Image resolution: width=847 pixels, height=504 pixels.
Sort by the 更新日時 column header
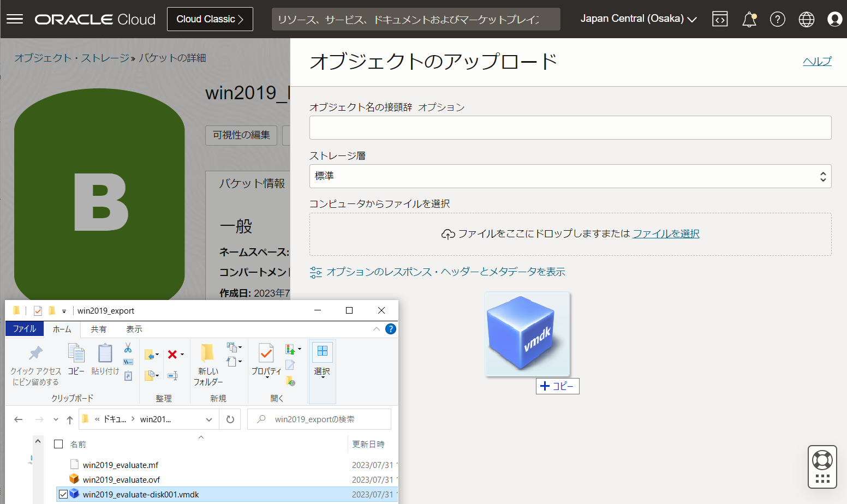[x=368, y=444]
